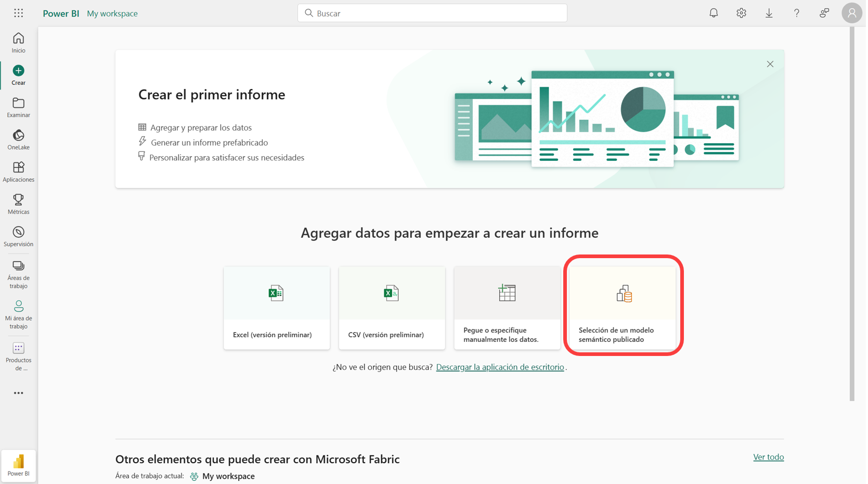Choose Selección de un modelo semántico publicado

pos(623,308)
